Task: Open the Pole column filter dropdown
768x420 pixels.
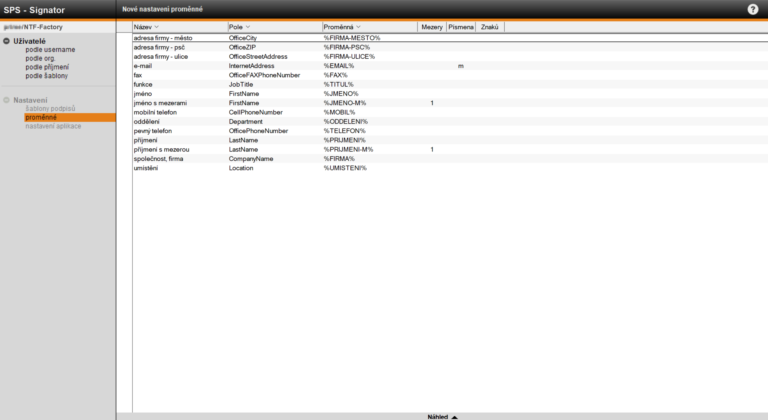Action: (248, 26)
